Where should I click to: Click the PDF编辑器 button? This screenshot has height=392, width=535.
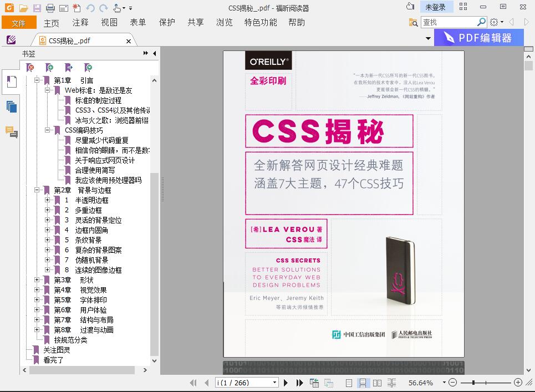[x=478, y=38]
